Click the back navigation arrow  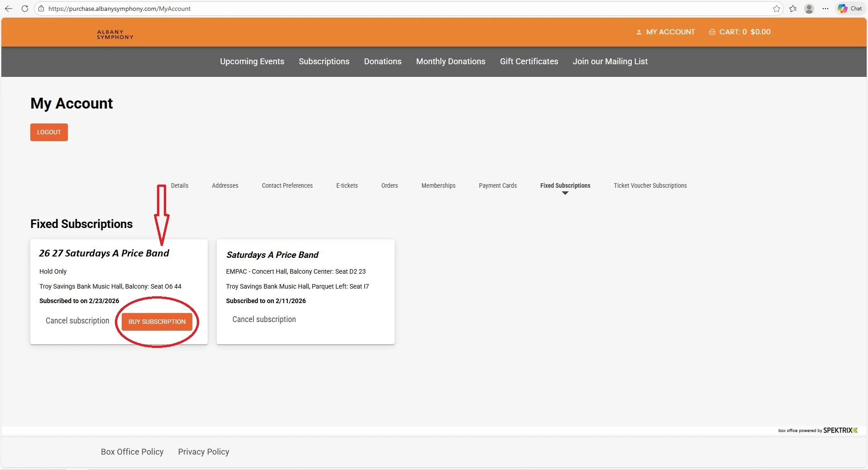click(9, 9)
